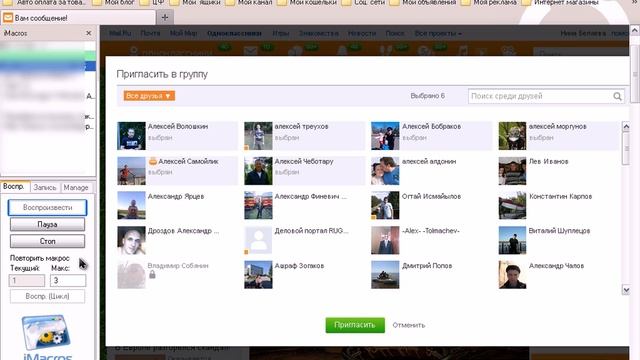Click Мой Мир in top bar
This screenshot has height=360, width=640.
click(184, 33)
